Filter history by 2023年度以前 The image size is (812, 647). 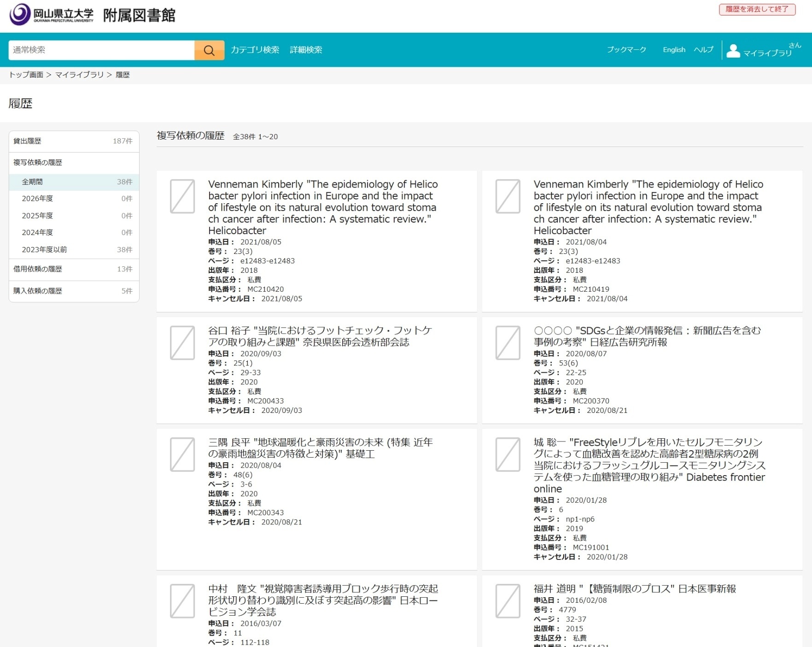coord(44,250)
